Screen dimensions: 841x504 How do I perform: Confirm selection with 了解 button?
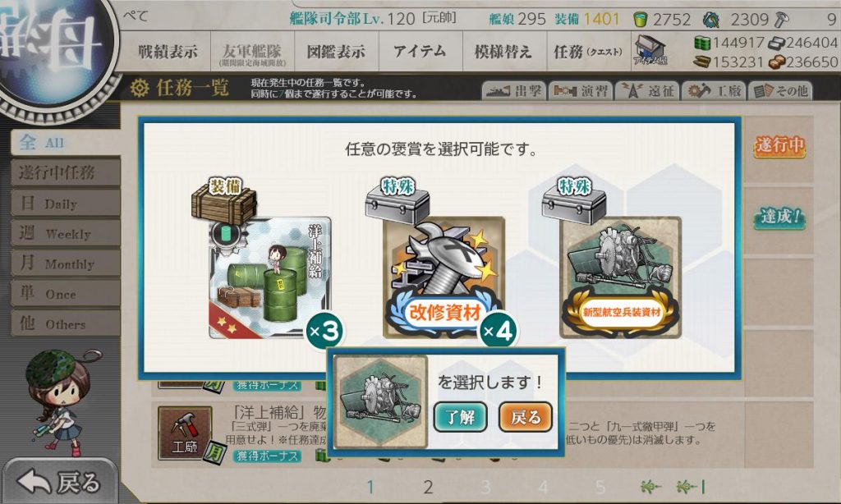pyautogui.click(x=460, y=417)
